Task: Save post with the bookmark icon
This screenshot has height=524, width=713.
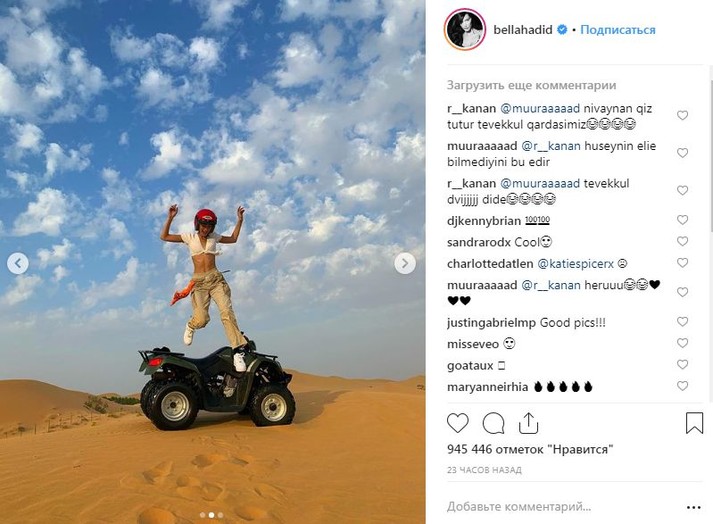Action: (694, 423)
